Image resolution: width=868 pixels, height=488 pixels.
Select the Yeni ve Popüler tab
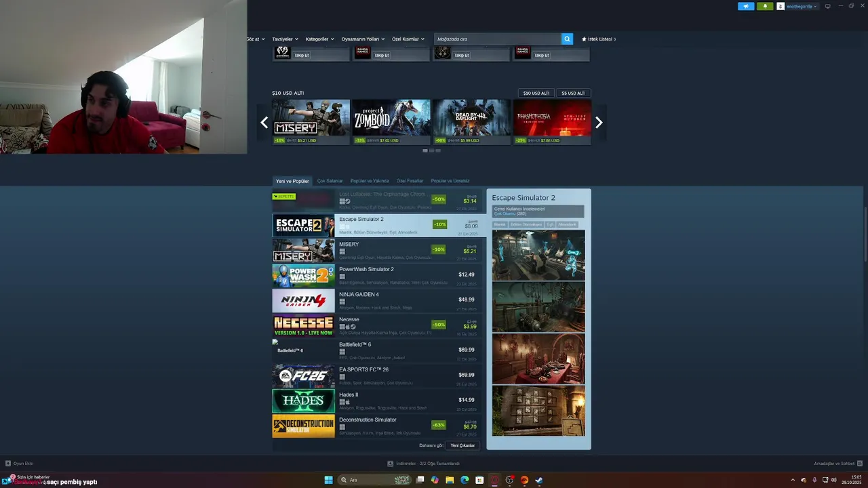point(292,181)
